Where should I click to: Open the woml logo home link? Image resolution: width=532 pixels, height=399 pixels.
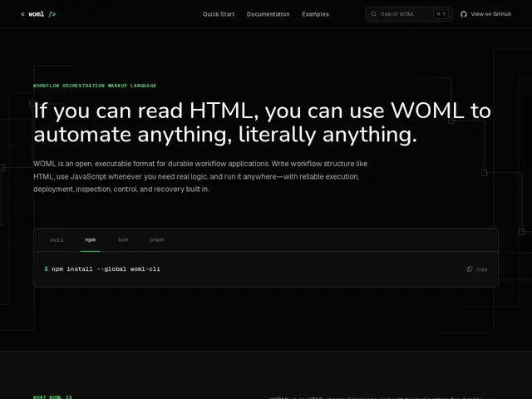(38, 14)
